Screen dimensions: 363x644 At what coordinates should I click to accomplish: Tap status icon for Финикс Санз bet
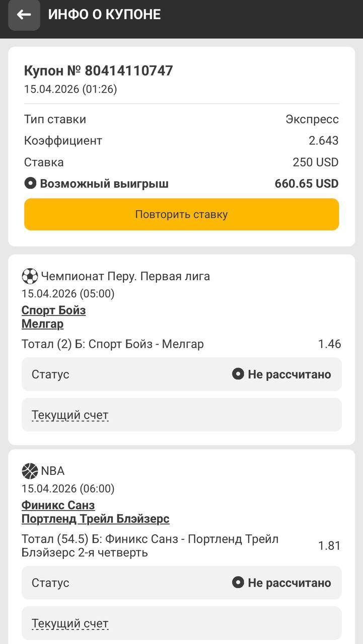(238, 583)
